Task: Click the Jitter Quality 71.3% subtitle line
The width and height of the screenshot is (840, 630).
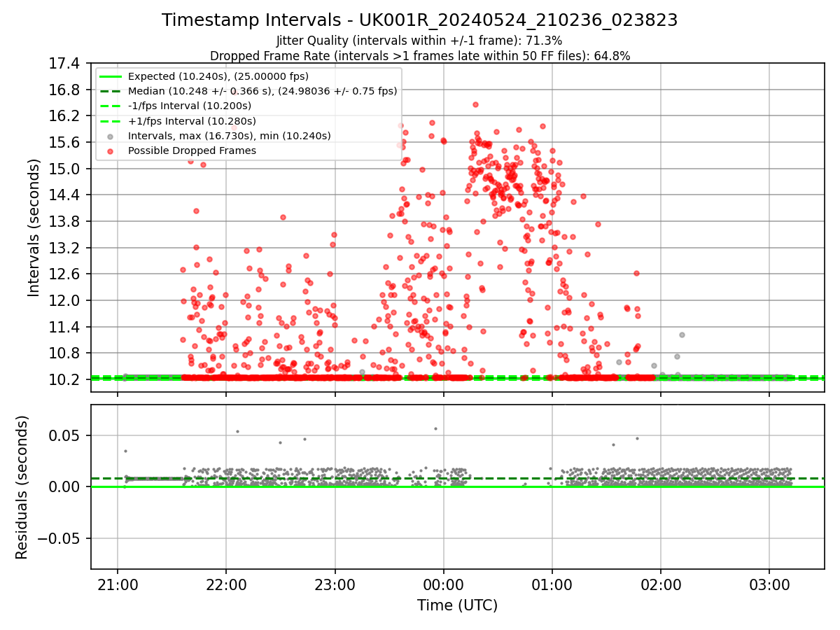Action: (x=419, y=41)
